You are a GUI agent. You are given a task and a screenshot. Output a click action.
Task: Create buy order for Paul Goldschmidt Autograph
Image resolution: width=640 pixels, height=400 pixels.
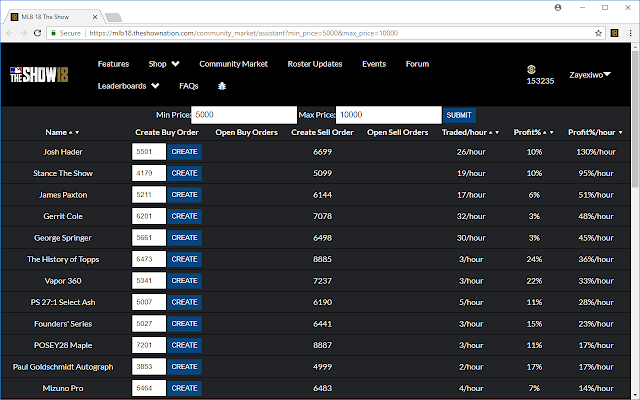(184, 367)
